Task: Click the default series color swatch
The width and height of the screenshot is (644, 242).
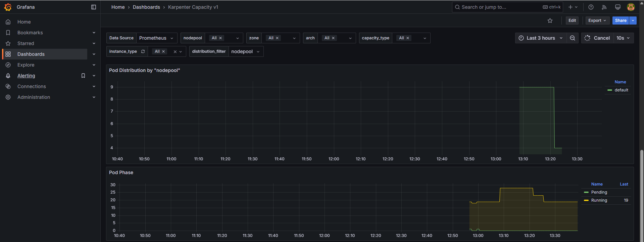Action: point(610,90)
